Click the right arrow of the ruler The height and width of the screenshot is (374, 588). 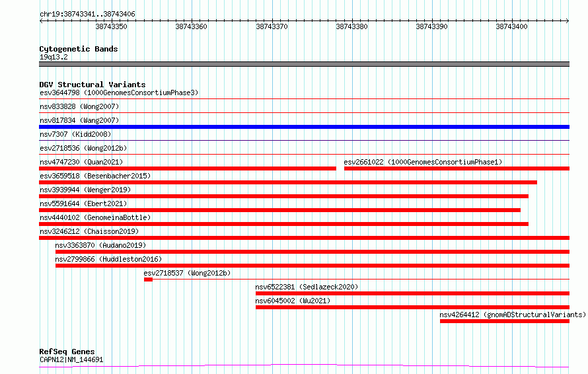tap(568, 21)
